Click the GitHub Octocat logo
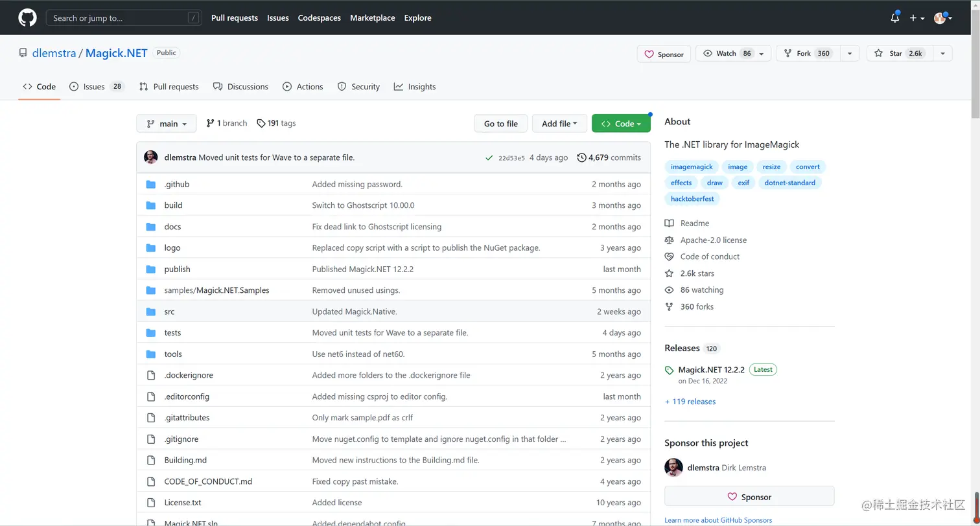 point(27,18)
